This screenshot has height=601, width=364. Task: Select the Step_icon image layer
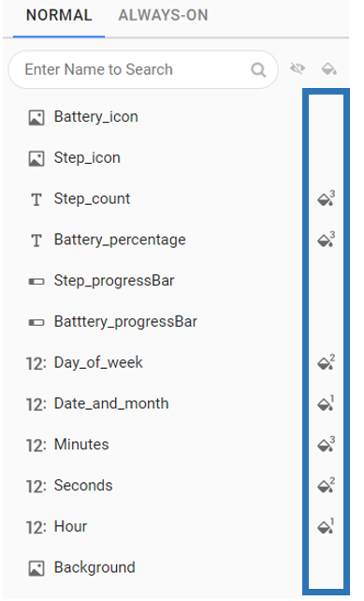(153, 158)
